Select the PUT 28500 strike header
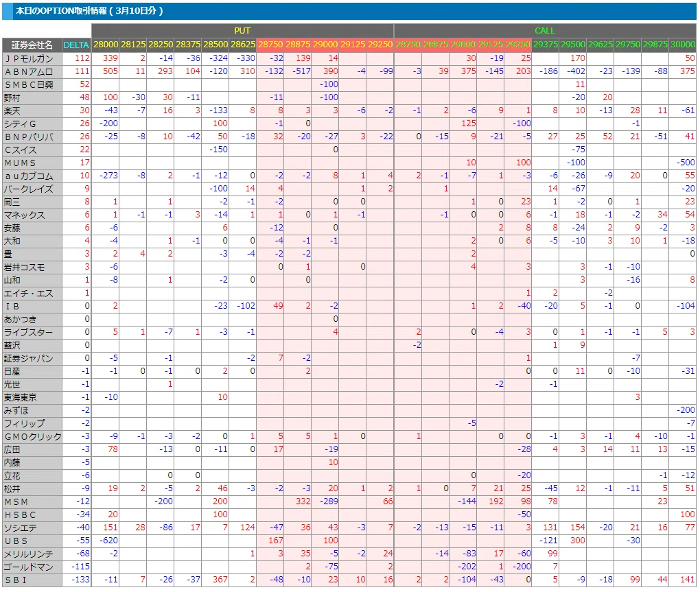Image resolution: width=700 pixels, height=592 pixels. [x=215, y=45]
